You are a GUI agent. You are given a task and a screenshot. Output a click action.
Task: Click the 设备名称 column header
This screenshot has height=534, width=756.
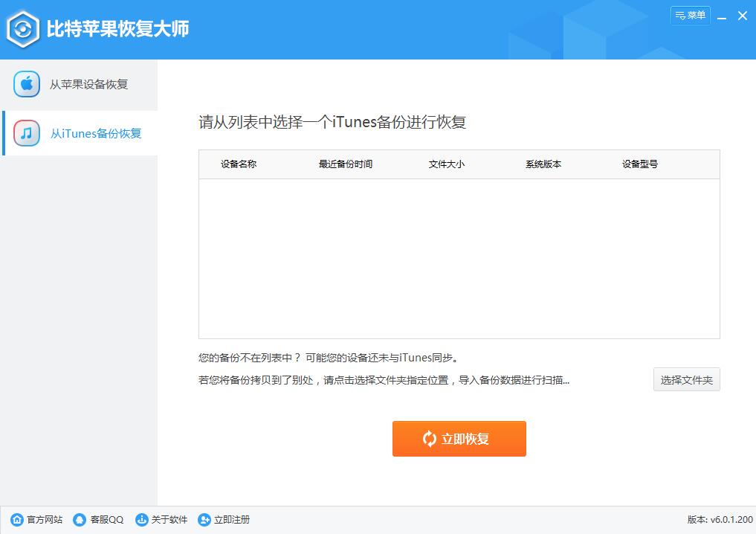[238, 164]
